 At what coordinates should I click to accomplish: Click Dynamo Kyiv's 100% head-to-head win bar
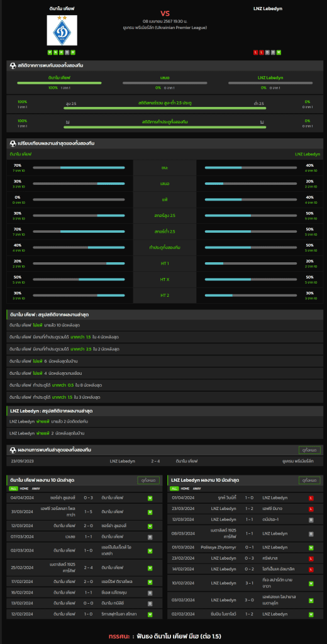[x=59, y=83]
